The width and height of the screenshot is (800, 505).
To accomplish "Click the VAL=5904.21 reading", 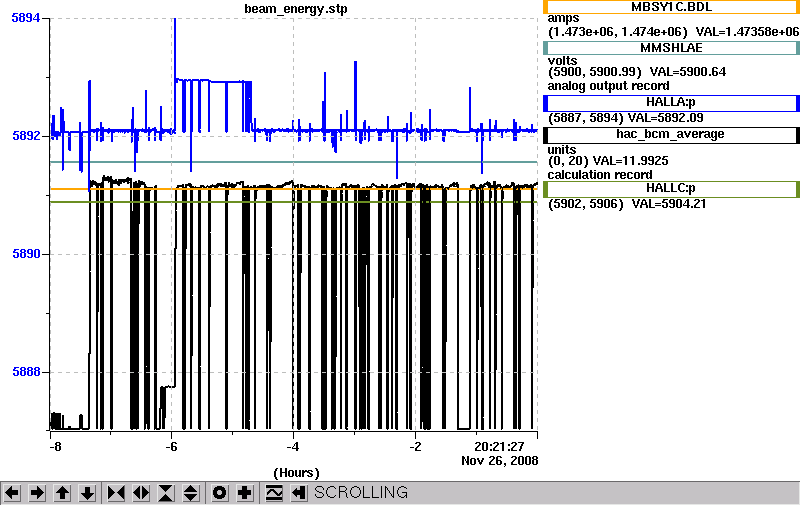I will (x=669, y=204).
